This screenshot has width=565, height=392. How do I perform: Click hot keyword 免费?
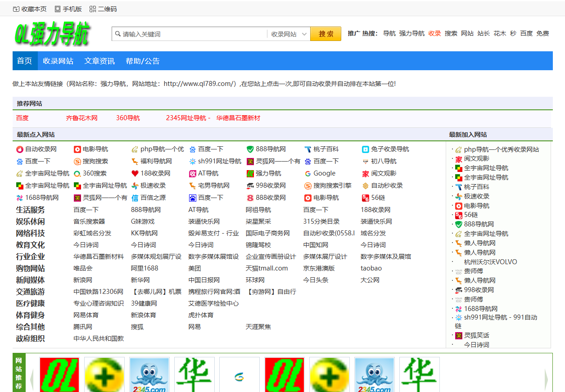click(x=543, y=34)
